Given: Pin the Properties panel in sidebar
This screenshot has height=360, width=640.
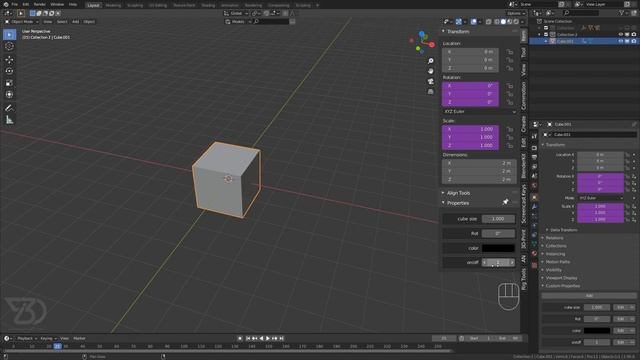Looking at the screenshot, I should point(506,202).
